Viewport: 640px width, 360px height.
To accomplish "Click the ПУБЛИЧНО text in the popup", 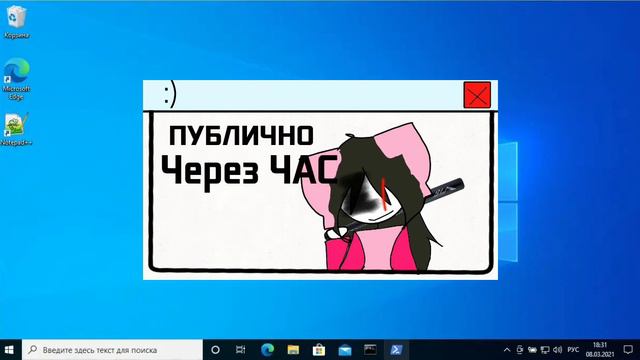I will click(x=241, y=136).
